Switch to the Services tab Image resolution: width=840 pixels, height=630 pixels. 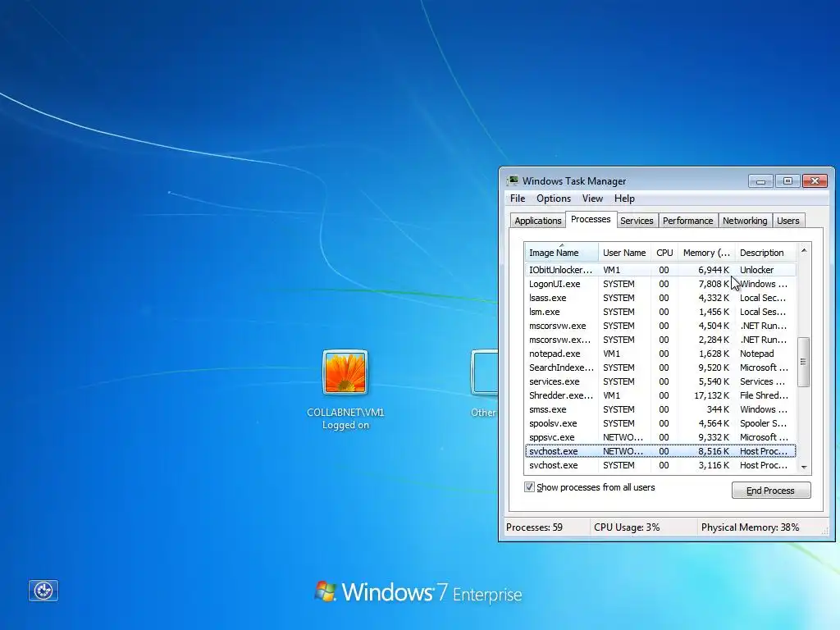[637, 221]
